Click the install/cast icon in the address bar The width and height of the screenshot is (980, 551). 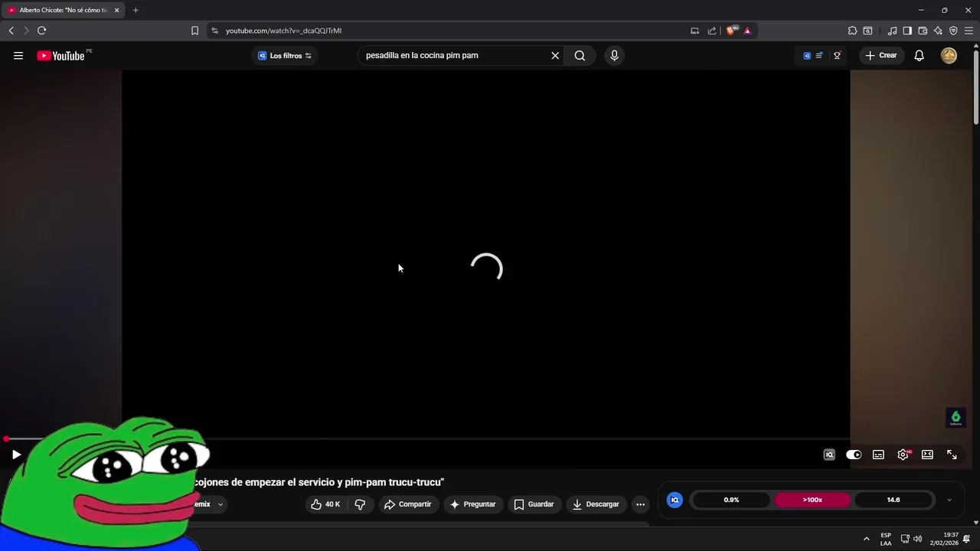click(x=694, y=31)
